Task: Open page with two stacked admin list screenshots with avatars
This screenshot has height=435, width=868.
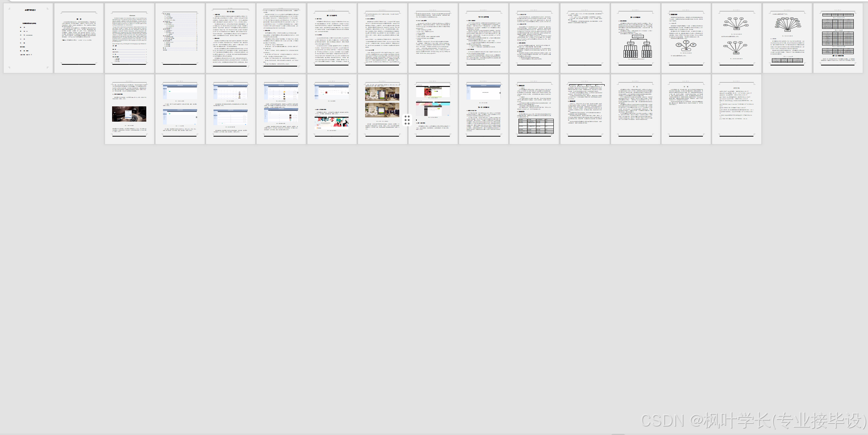Action: click(x=231, y=109)
